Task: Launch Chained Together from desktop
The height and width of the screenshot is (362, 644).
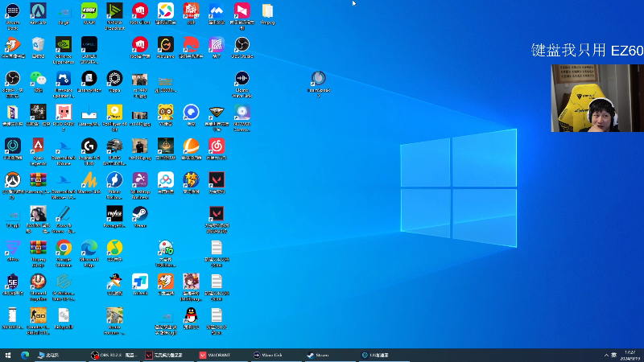Action: [x=38, y=287]
